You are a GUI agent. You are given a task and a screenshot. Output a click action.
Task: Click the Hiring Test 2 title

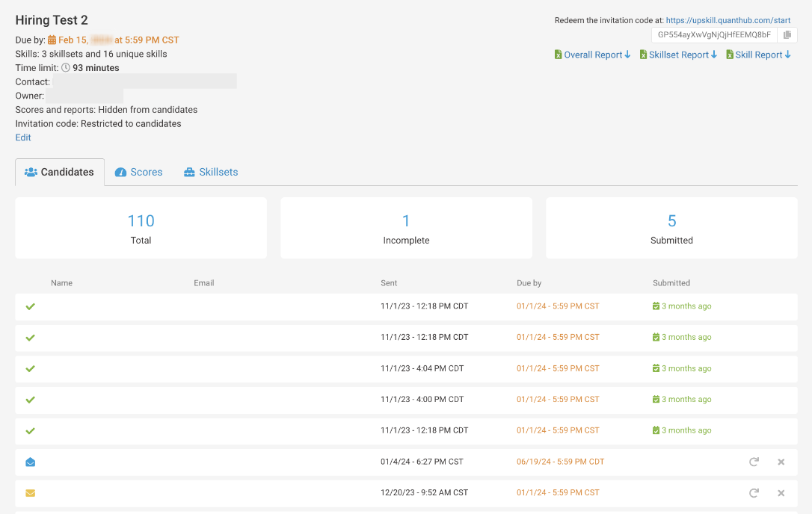tap(52, 20)
